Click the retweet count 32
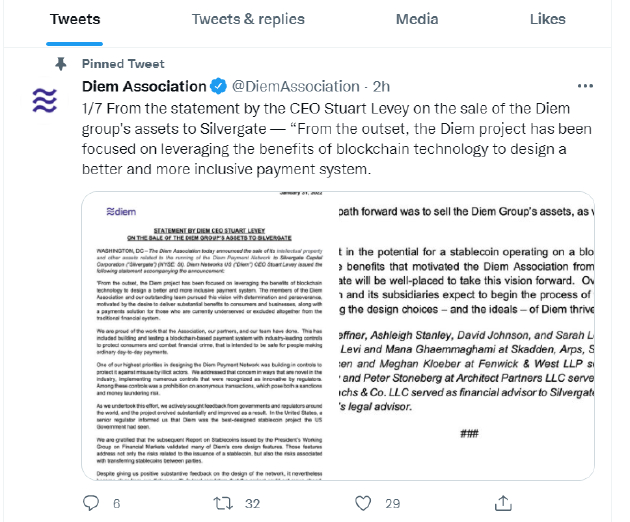The image size is (630, 522). click(252, 504)
